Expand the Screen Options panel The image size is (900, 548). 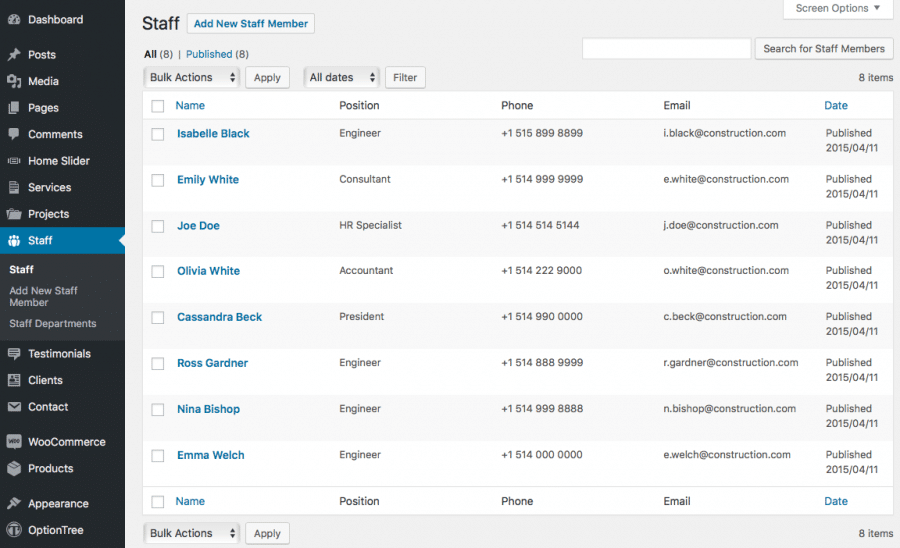tap(838, 9)
